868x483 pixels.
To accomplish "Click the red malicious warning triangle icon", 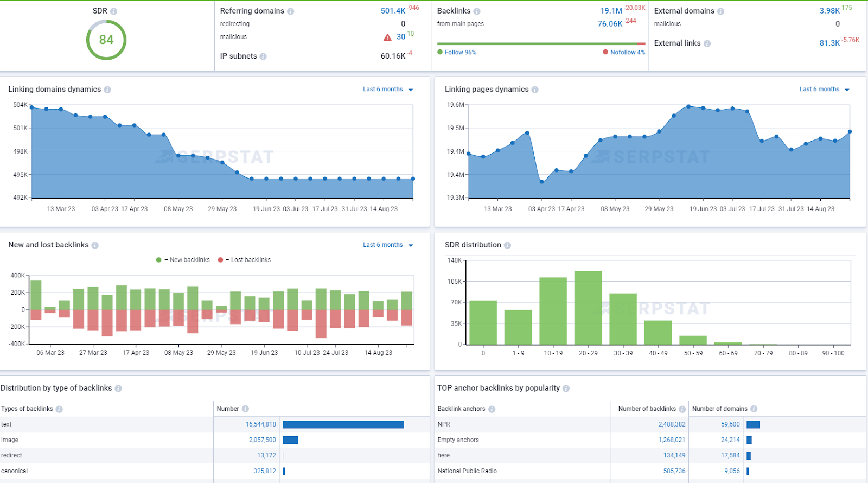I will [x=387, y=37].
